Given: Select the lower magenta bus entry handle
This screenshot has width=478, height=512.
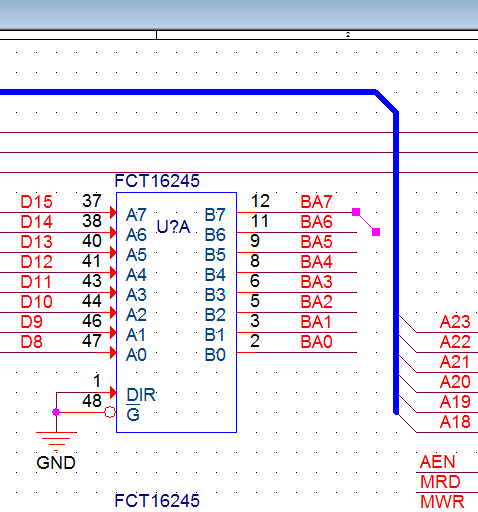Looking at the screenshot, I should [376, 232].
